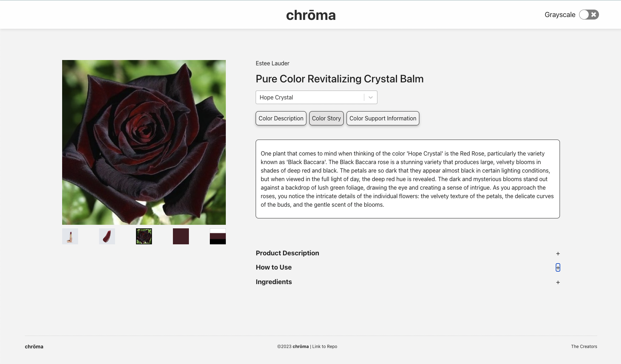
Task: Click the chroma logo in the header
Action: point(310,15)
